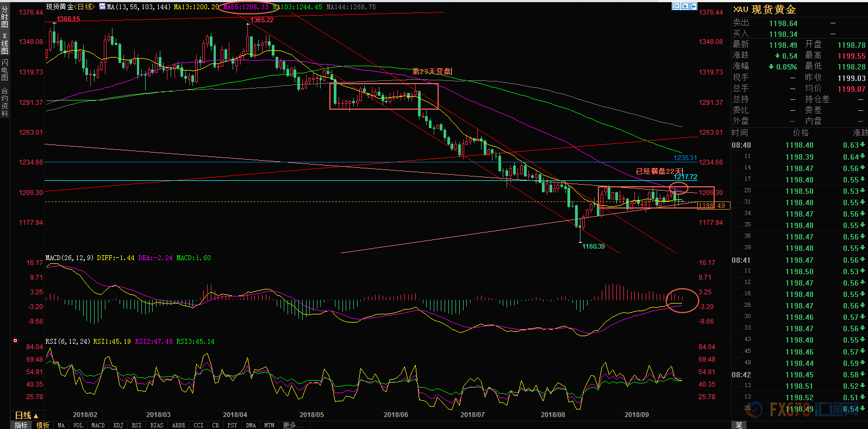Click the 2018/02 date axis label
868x429 pixels.
click(85, 414)
